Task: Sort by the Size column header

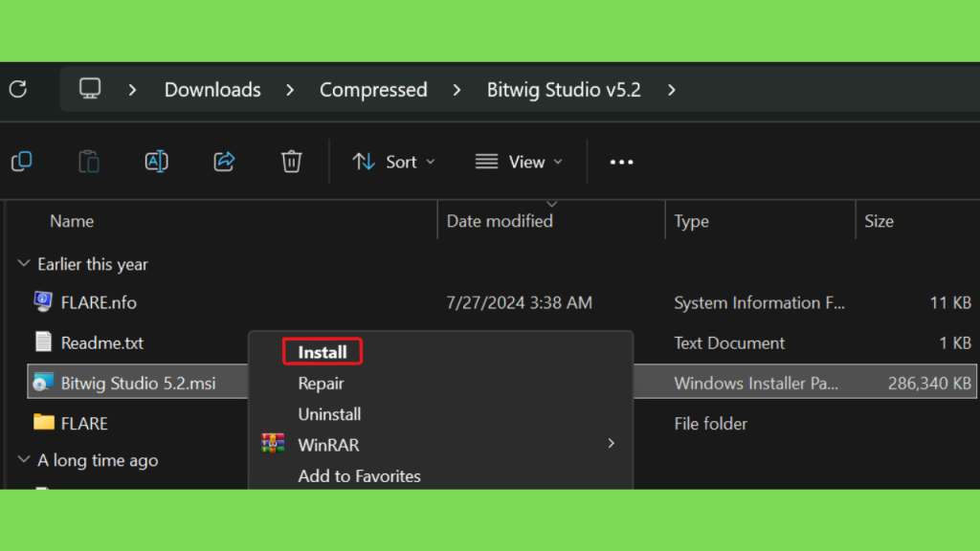Action: click(879, 221)
